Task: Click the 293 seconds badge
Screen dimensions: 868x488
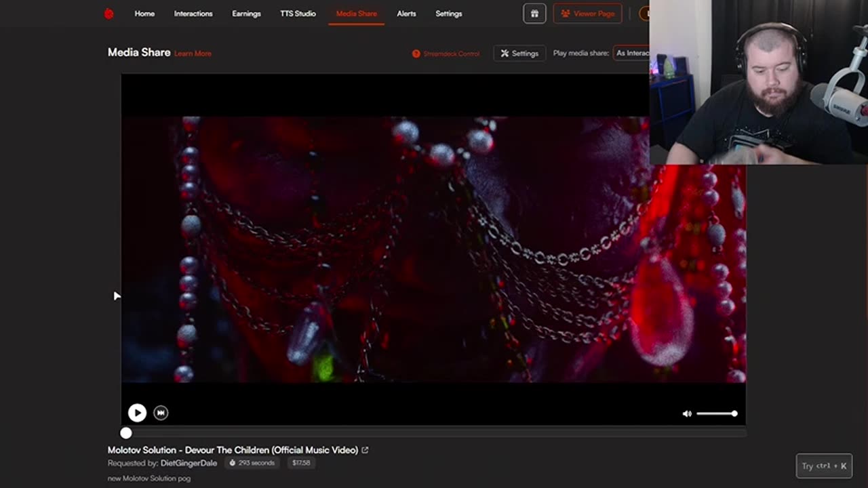Action: tap(252, 463)
